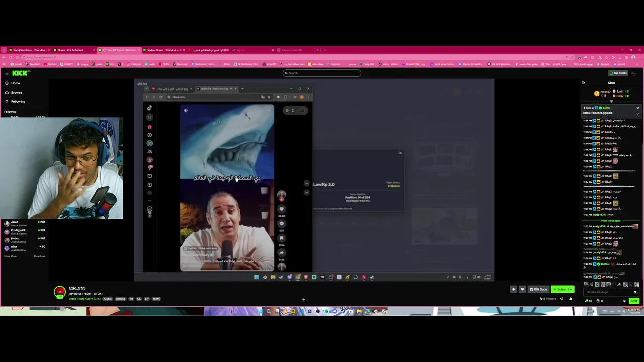This screenshot has height=362, width=644.
Task: Click the Windows taskbar search icon
Action: tap(269, 311)
